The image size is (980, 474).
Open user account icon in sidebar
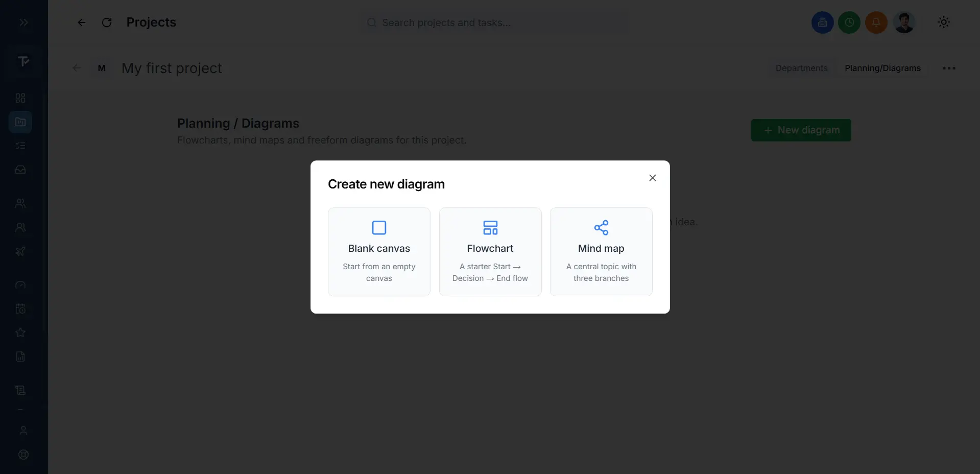[x=23, y=431]
